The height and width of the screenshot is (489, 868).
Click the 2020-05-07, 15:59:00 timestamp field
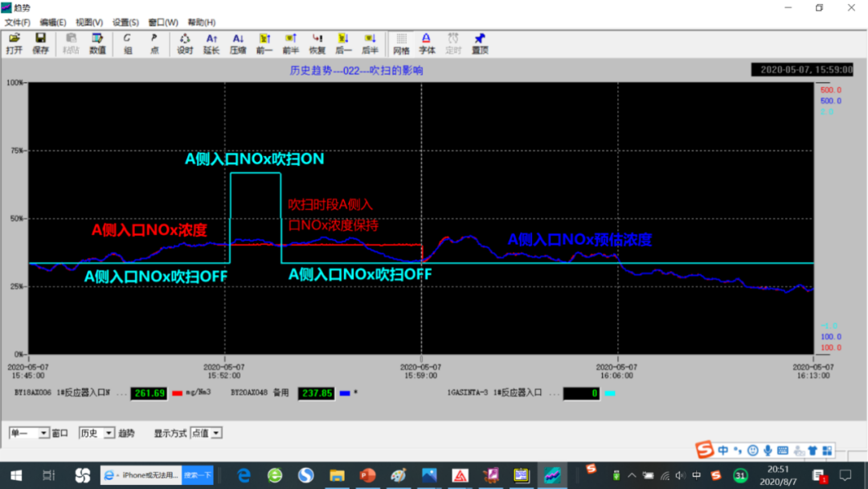[801, 70]
